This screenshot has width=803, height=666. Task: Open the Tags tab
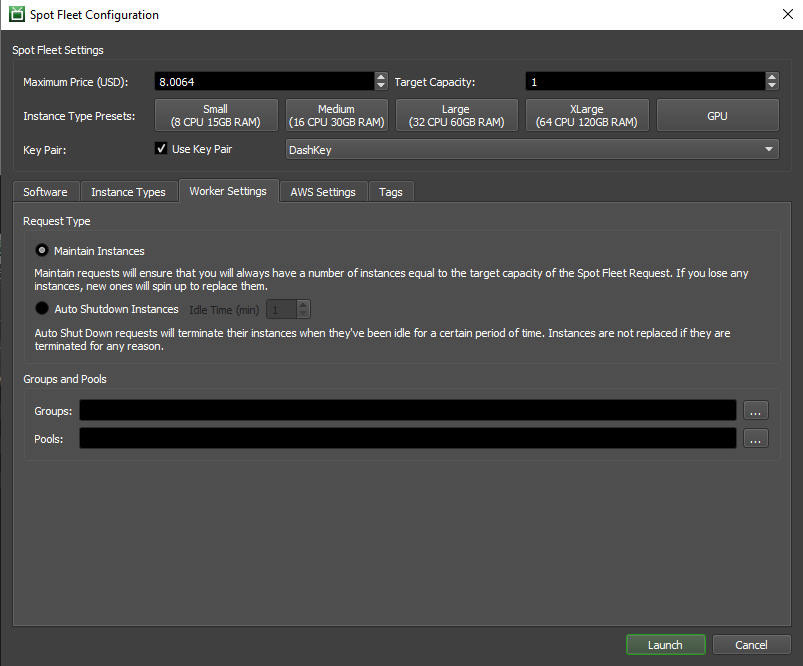(x=391, y=192)
